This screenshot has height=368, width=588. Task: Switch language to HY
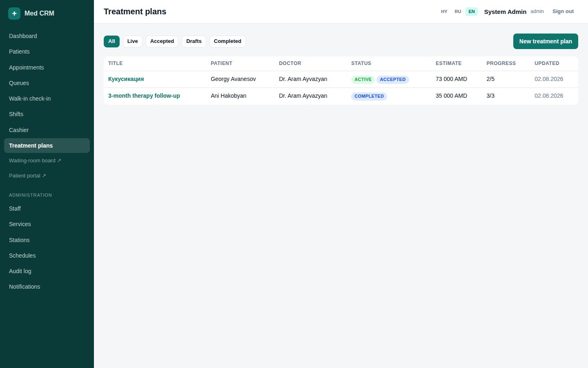click(x=444, y=11)
